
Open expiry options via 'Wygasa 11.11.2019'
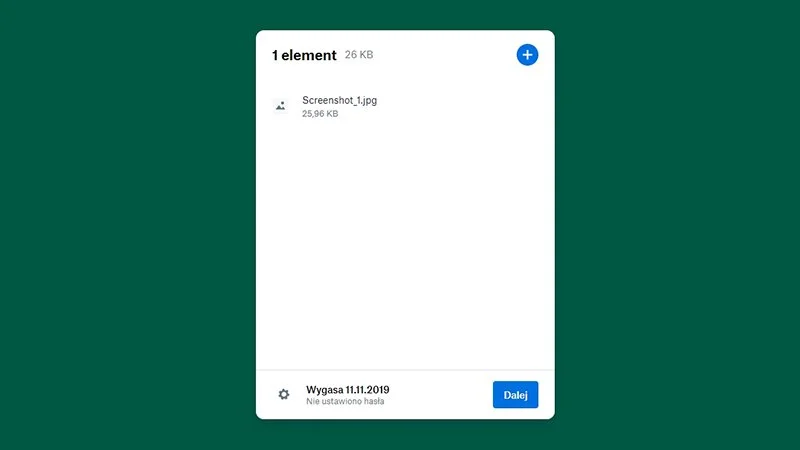pos(347,390)
